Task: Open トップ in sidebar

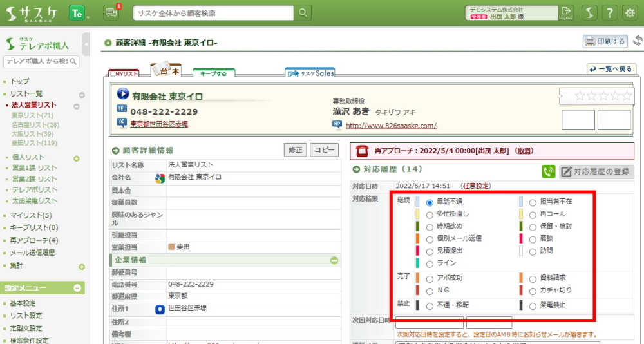Action: (19, 81)
